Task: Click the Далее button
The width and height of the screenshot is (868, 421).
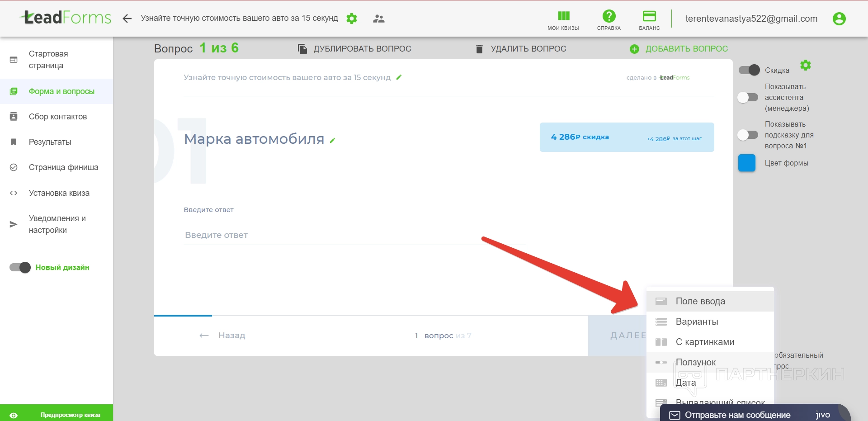Action: (x=618, y=336)
